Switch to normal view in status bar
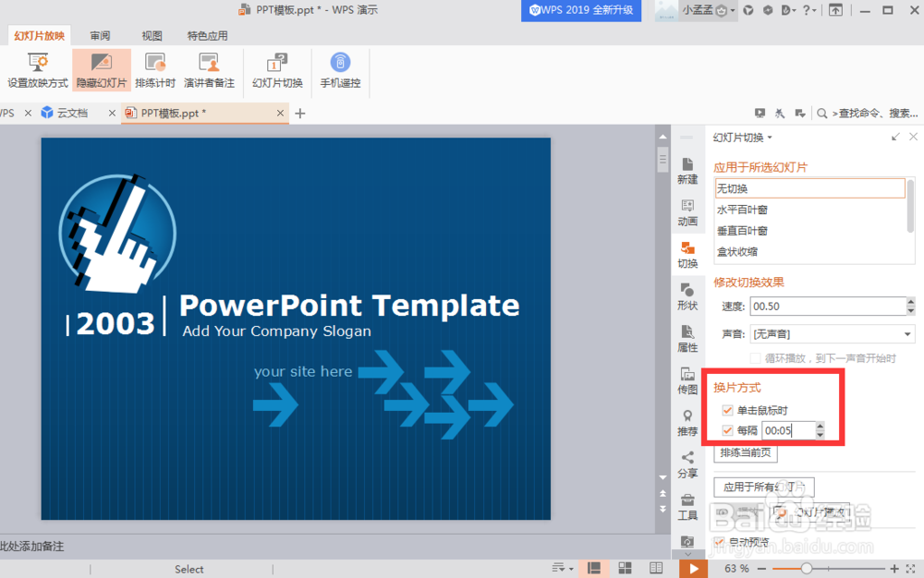Viewport: 924px width, 578px height. coord(594,568)
